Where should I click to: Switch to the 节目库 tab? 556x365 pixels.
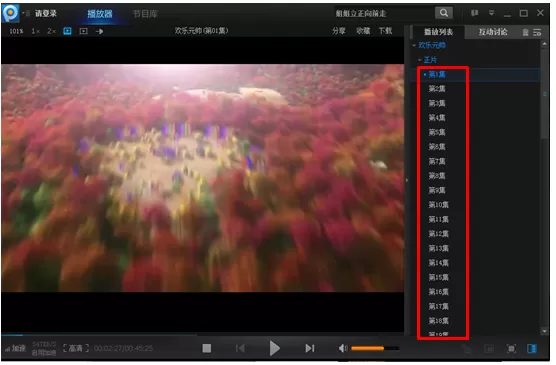click(145, 14)
